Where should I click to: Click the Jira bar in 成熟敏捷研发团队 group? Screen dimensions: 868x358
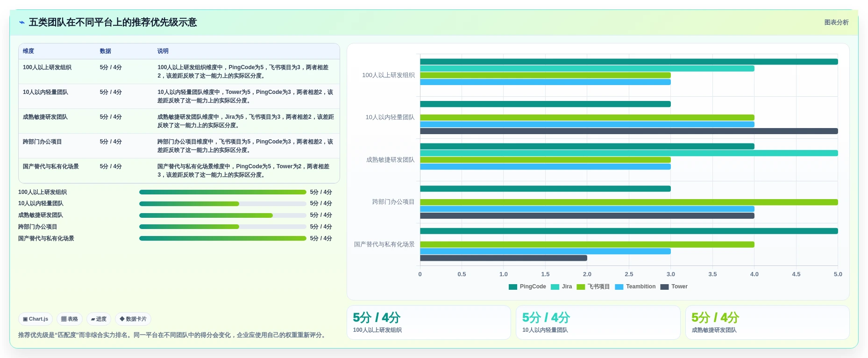pyautogui.click(x=629, y=153)
